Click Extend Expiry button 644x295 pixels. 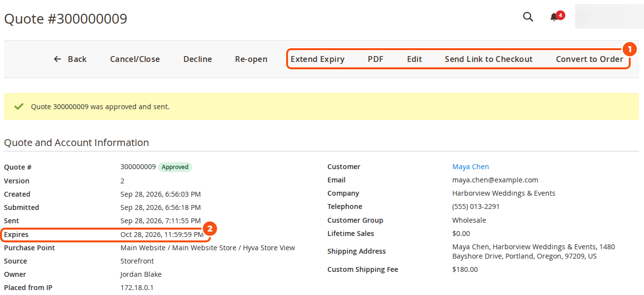pyautogui.click(x=318, y=59)
